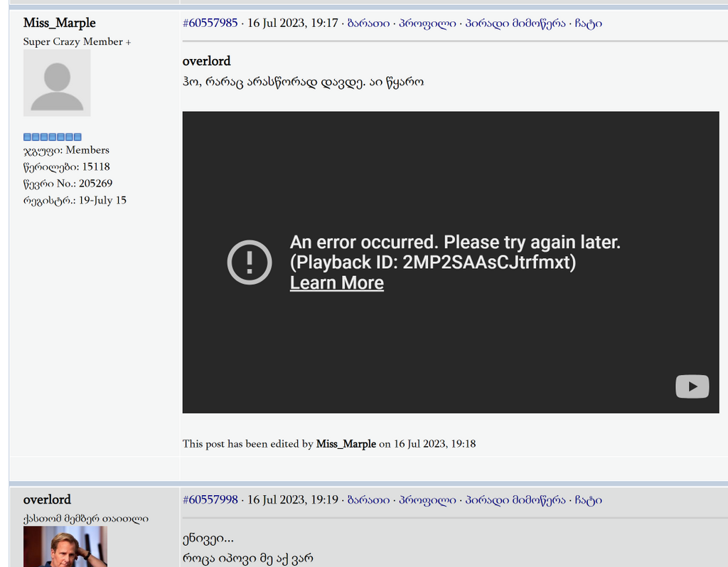Image resolution: width=728 pixels, height=567 pixels.
Task: Click 'რეგისტრ.: 19-July 15' text
Action: (x=75, y=201)
